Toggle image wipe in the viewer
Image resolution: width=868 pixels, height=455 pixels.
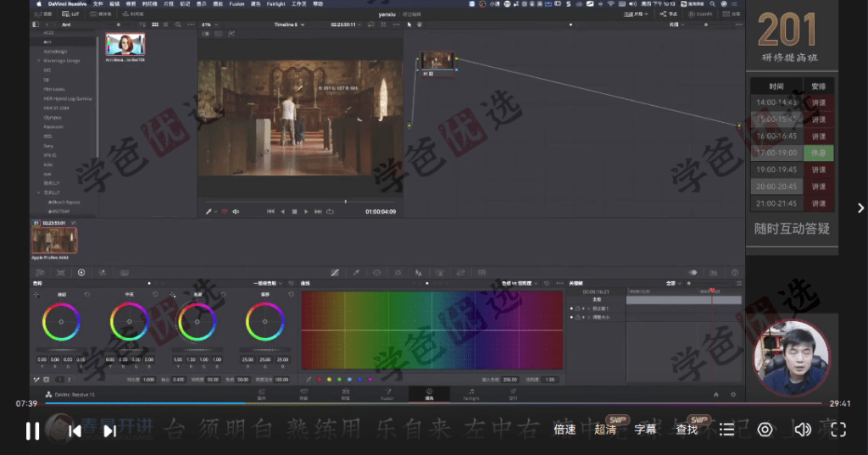point(205,34)
